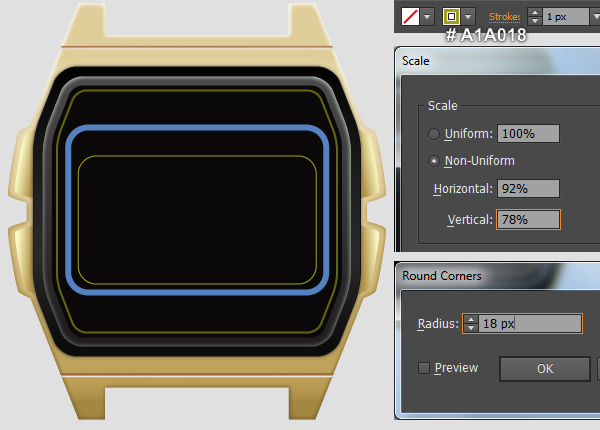Click the Radius stepper arrows

(471, 324)
